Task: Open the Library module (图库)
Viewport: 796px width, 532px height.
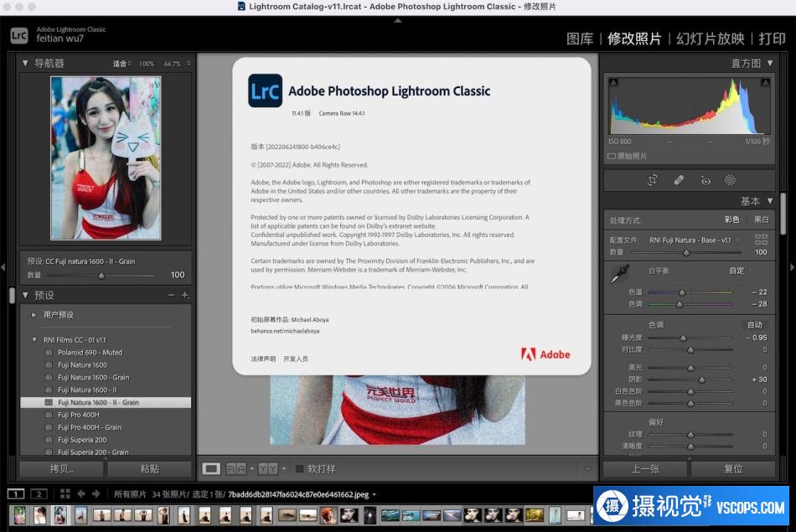Action: click(580, 39)
